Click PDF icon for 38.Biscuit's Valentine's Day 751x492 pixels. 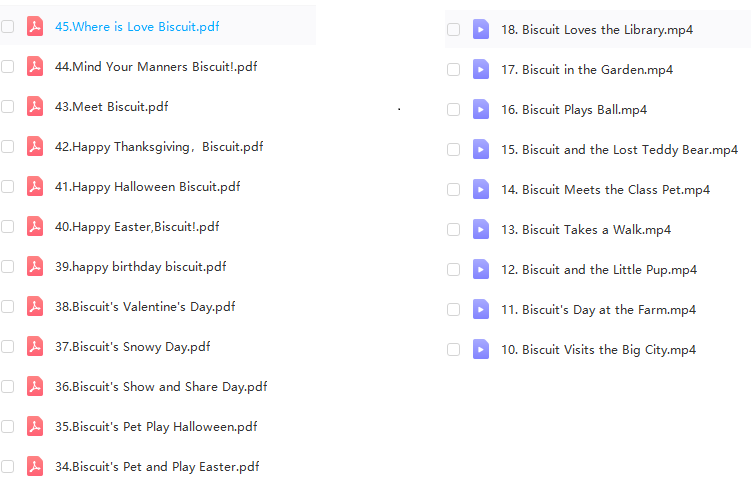pyautogui.click(x=34, y=306)
